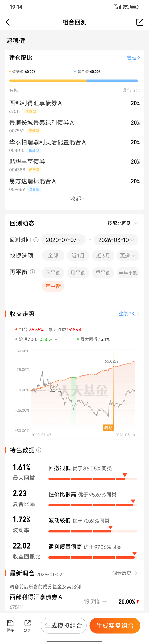Collapse the holdings list with 收起
The width and height of the screenshot is (149, 644).
tap(78, 199)
